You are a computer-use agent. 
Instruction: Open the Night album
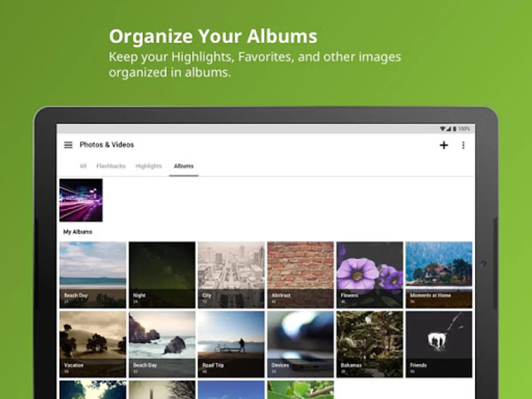coord(162,275)
